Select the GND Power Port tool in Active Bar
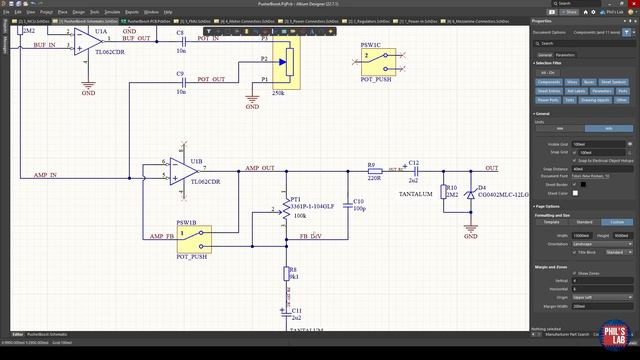 pos(265,31)
